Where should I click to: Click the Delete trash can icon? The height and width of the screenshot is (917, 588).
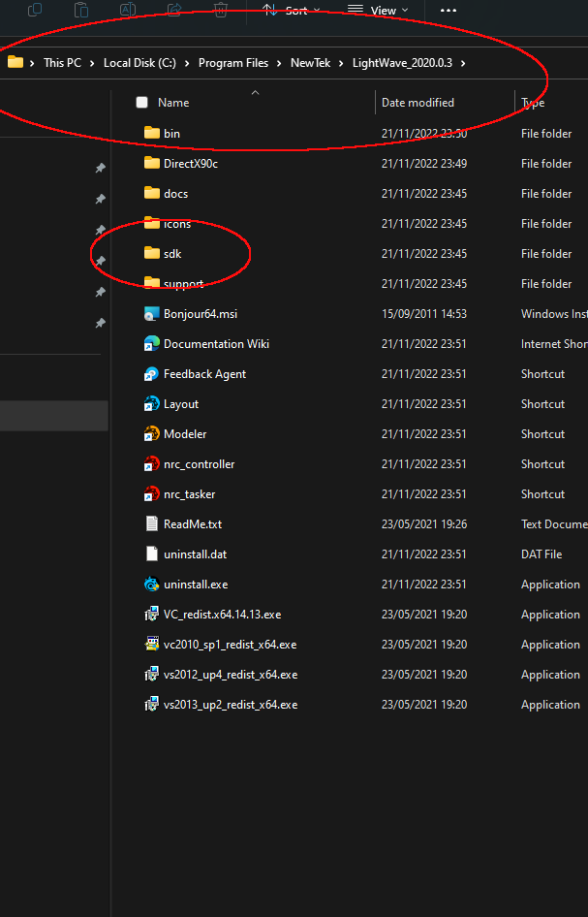point(220,10)
